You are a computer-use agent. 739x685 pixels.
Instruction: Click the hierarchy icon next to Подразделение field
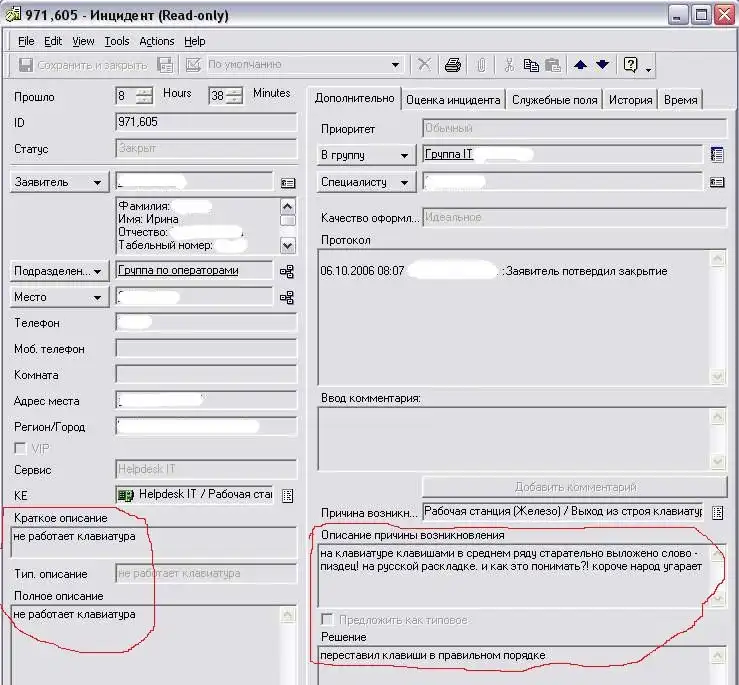(x=287, y=271)
